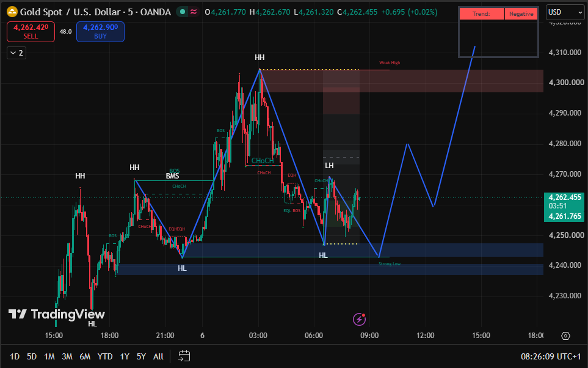The height and width of the screenshot is (368, 588).
Task: Select the 1M time range
Action: 49,356
